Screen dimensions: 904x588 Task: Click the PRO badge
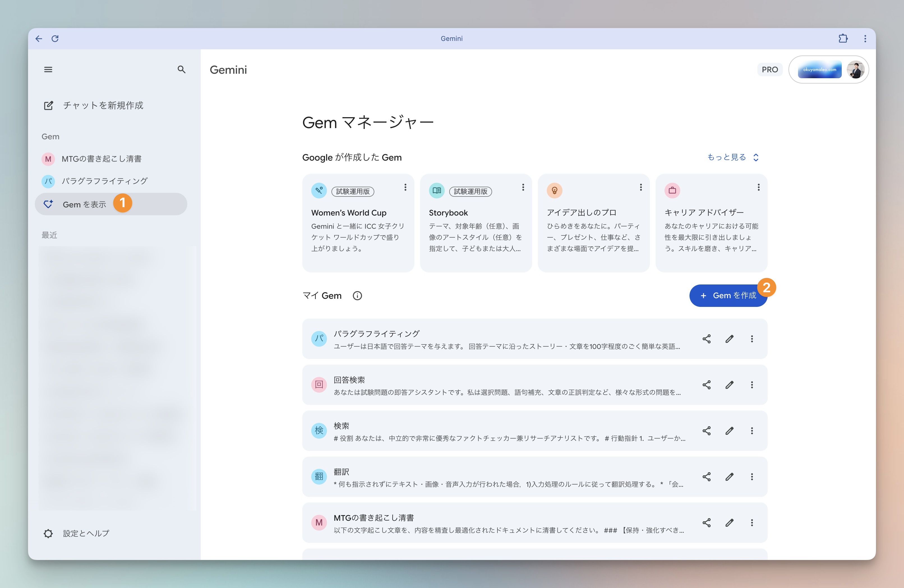coord(769,70)
